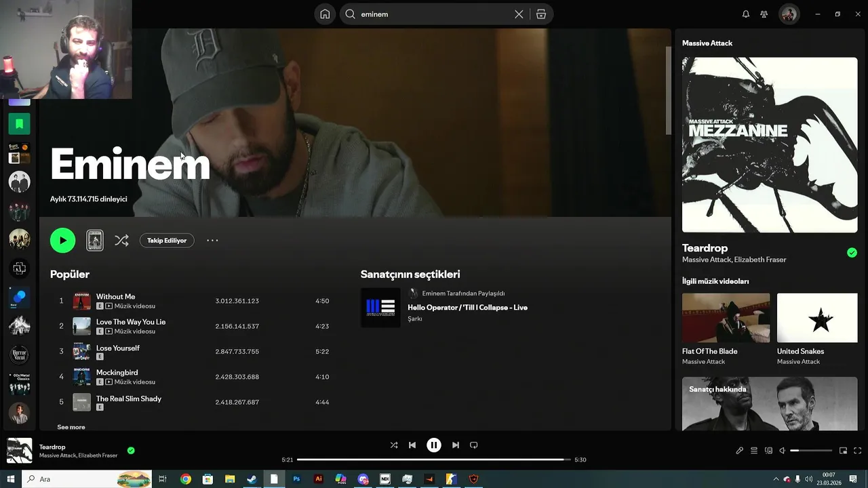This screenshot has width=868, height=488.
Task: Open the Flat Of The Blade video
Action: tap(726, 329)
